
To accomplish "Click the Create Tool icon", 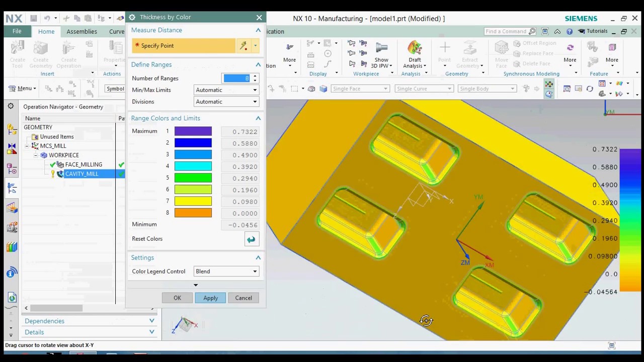I will 17,49.
